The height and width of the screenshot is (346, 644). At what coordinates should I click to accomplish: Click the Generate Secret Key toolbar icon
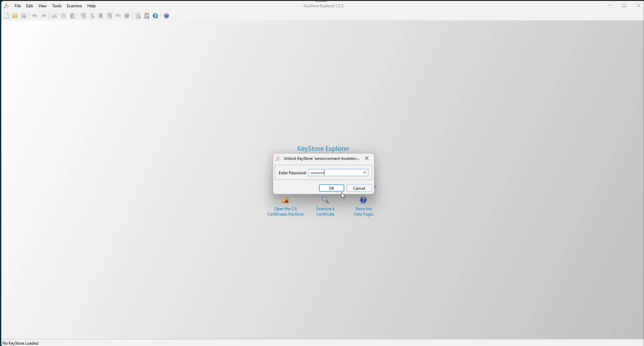[x=92, y=16]
